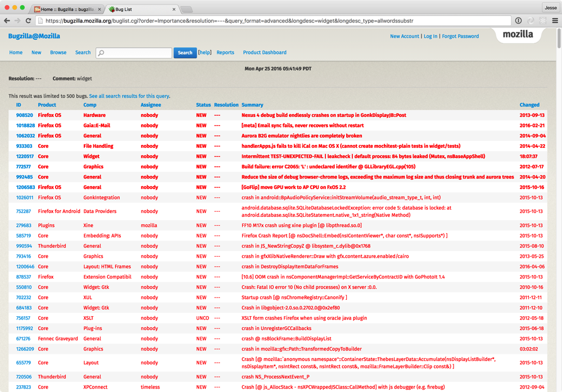Click the mozilla logo tab
This screenshot has height=392, width=562.
pyautogui.click(x=518, y=34)
